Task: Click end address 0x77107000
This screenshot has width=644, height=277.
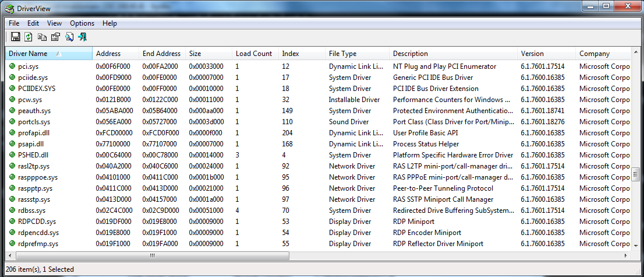Action: (161, 144)
